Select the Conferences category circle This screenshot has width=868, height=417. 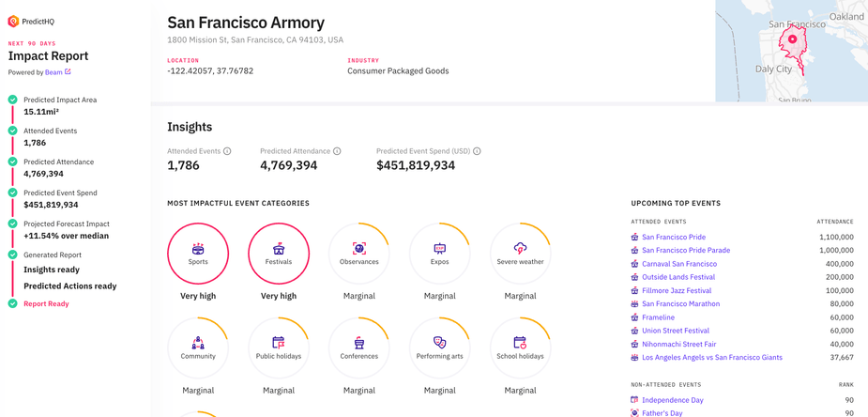coord(359,347)
